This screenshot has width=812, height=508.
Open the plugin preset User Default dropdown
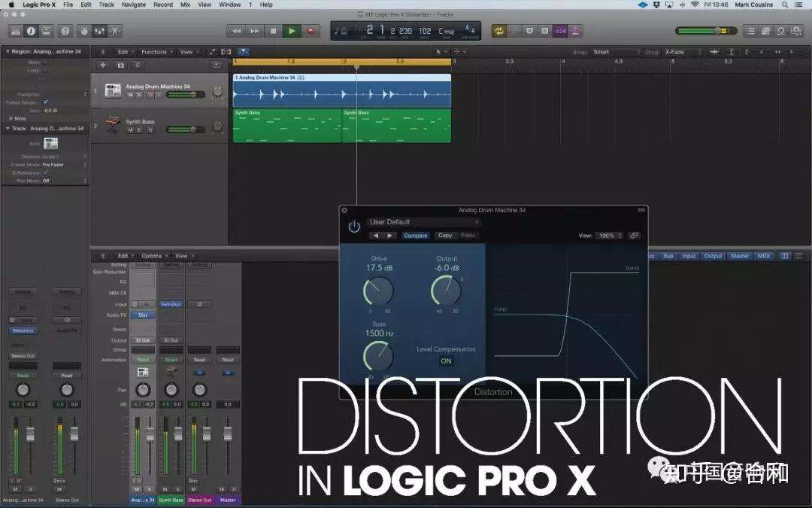(x=423, y=222)
